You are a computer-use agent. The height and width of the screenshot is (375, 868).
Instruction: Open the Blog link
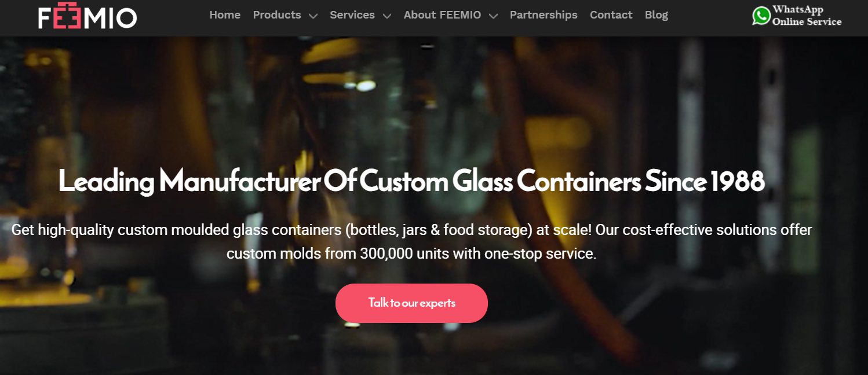coord(657,15)
